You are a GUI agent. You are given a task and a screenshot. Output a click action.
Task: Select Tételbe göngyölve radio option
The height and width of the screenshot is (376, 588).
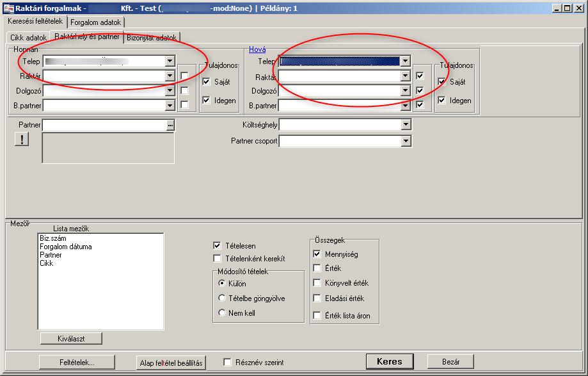(x=222, y=298)
